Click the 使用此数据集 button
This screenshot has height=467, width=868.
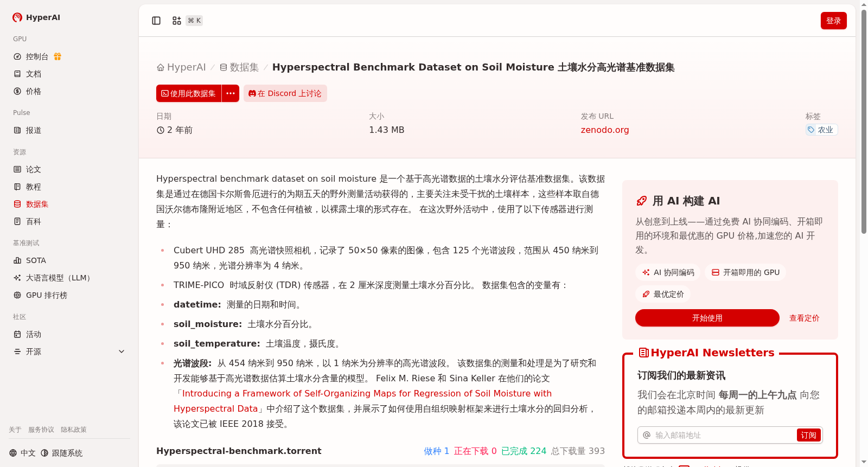pyautogui.click(x=189, y=93)
